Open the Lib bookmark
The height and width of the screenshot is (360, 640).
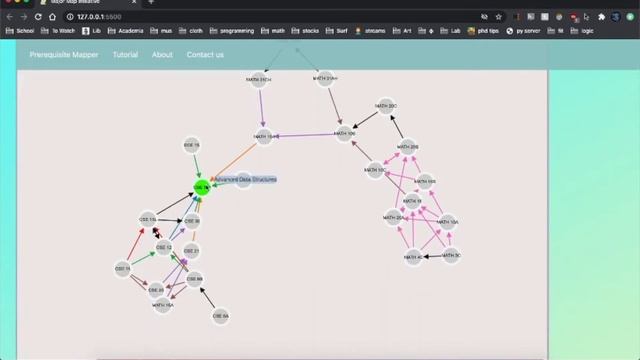click(x=91, y=31)
